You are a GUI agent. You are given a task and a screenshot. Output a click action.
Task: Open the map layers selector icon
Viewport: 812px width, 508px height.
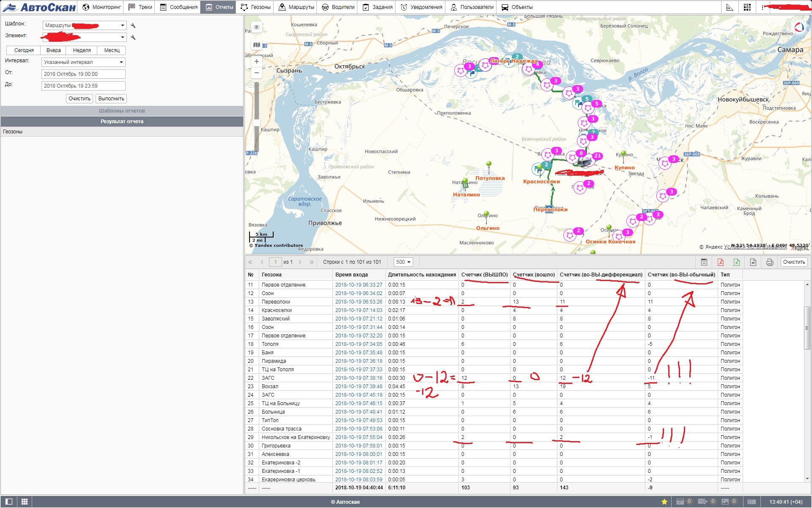pyautogui.click(x=256, y=45)
